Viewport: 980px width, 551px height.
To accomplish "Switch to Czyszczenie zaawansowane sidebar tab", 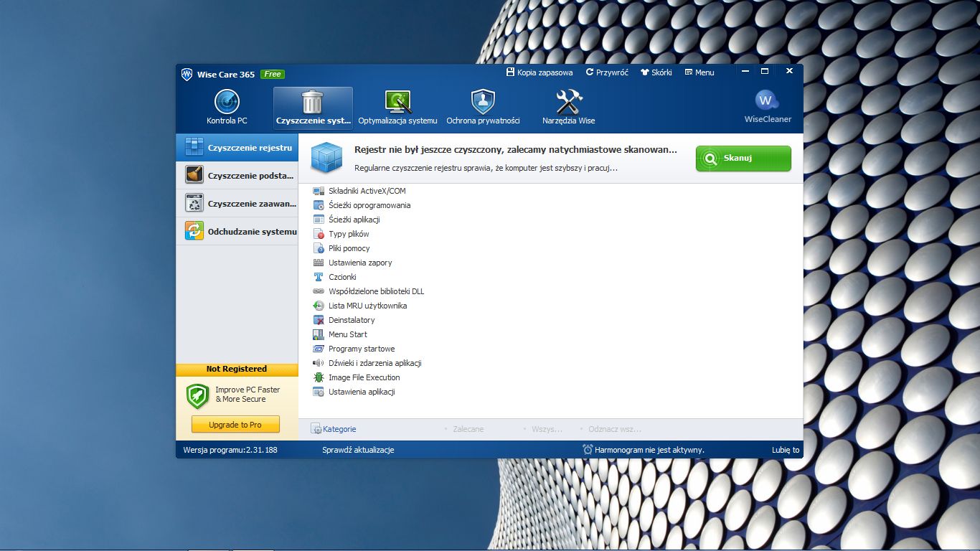I will point(237,203).
